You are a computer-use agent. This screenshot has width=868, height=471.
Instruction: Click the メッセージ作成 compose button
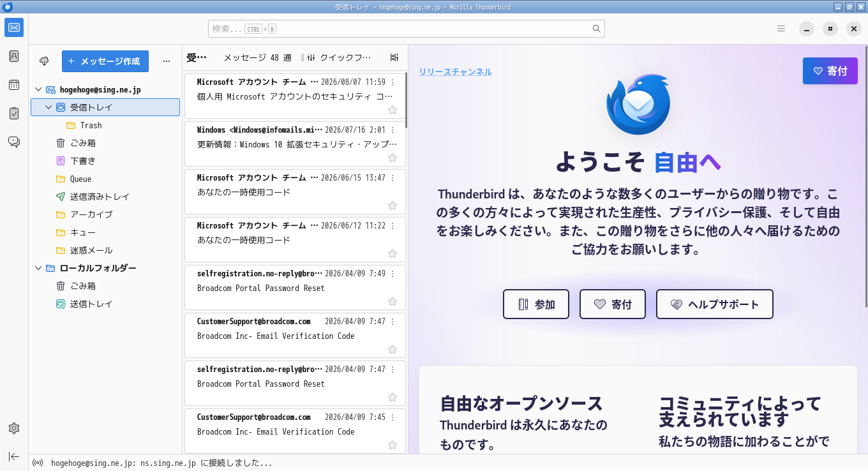(x=105, y=61)
